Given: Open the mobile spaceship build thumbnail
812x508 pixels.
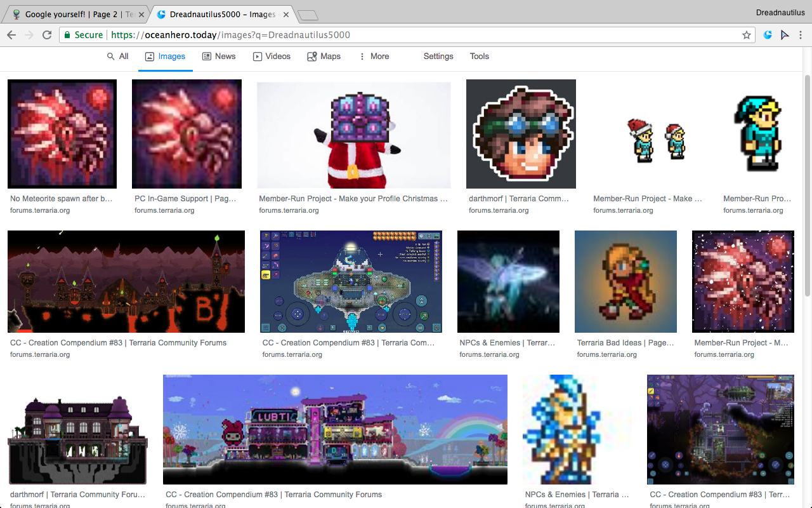Looking at the screenshot, I should pos(351,282).
